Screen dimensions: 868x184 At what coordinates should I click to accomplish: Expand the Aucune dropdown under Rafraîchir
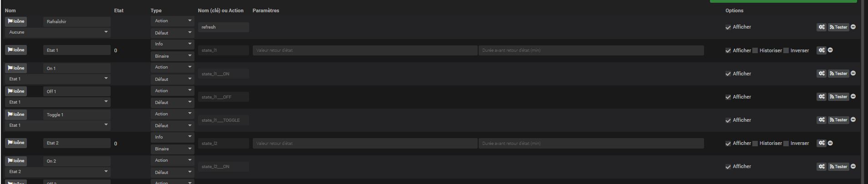click(x=58, y=32)
